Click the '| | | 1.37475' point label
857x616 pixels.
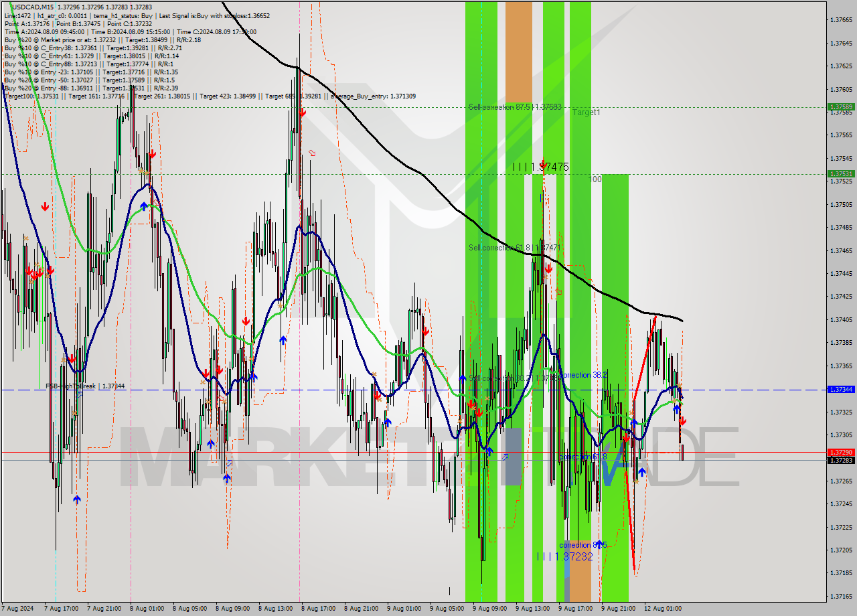(541, 167)
